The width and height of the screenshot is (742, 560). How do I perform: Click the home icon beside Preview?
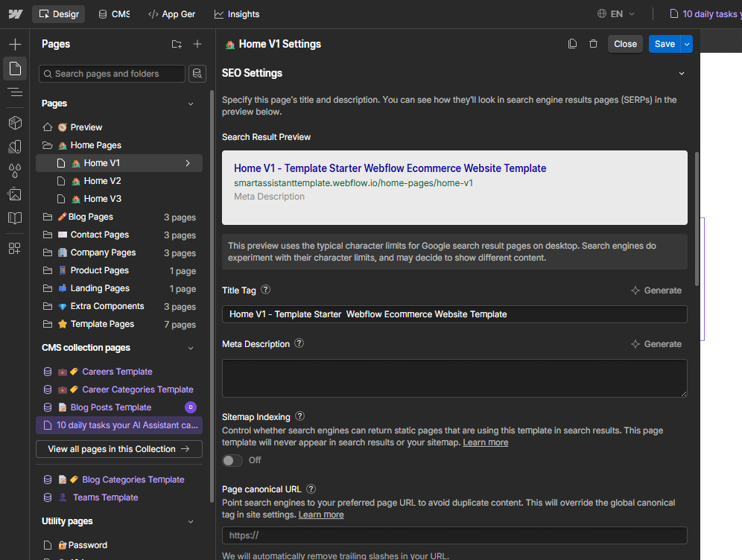click(48, 127)
